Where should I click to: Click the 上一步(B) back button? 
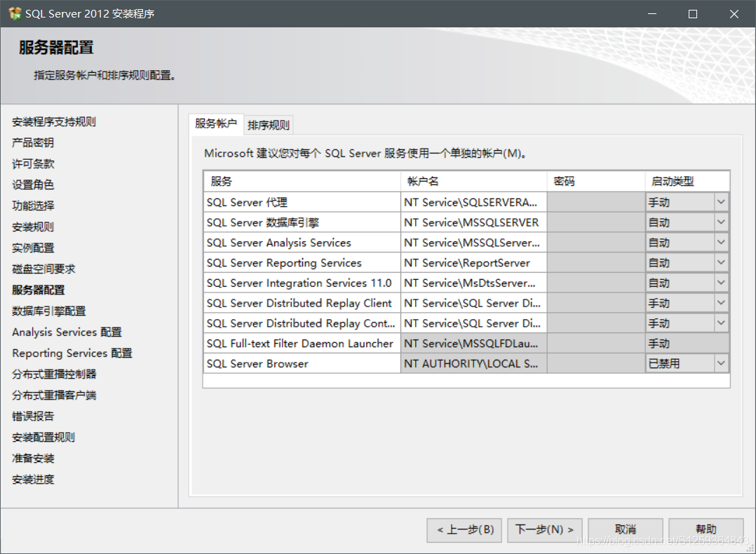point(464,530)
